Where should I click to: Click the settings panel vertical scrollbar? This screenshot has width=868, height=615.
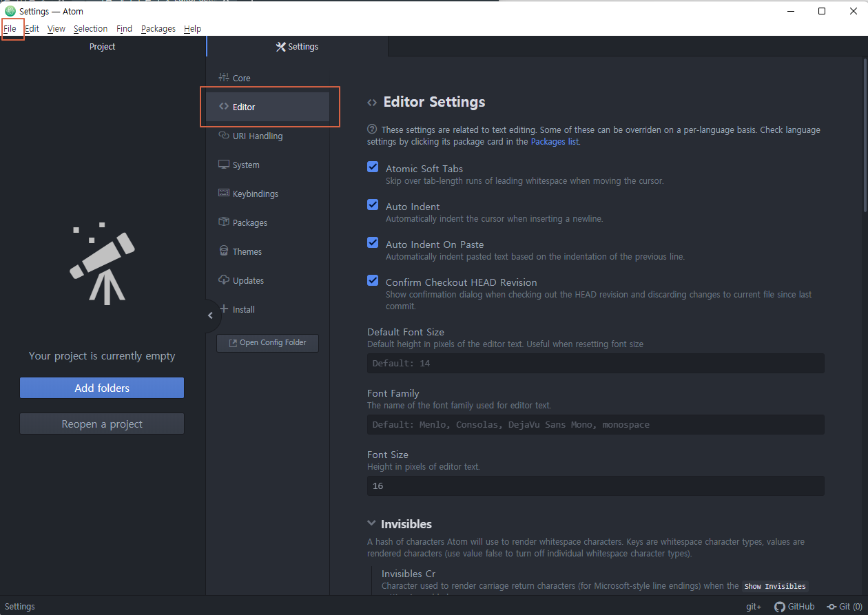click(865, 135)
